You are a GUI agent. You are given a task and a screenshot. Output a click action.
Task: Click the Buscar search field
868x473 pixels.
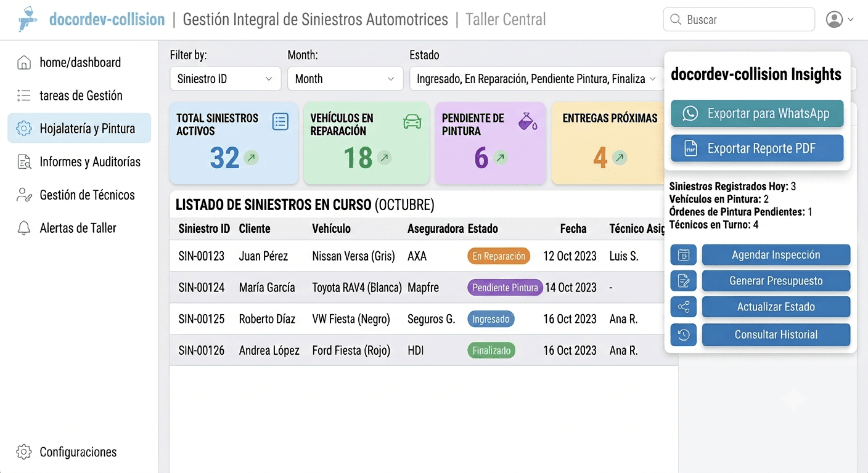739,20
